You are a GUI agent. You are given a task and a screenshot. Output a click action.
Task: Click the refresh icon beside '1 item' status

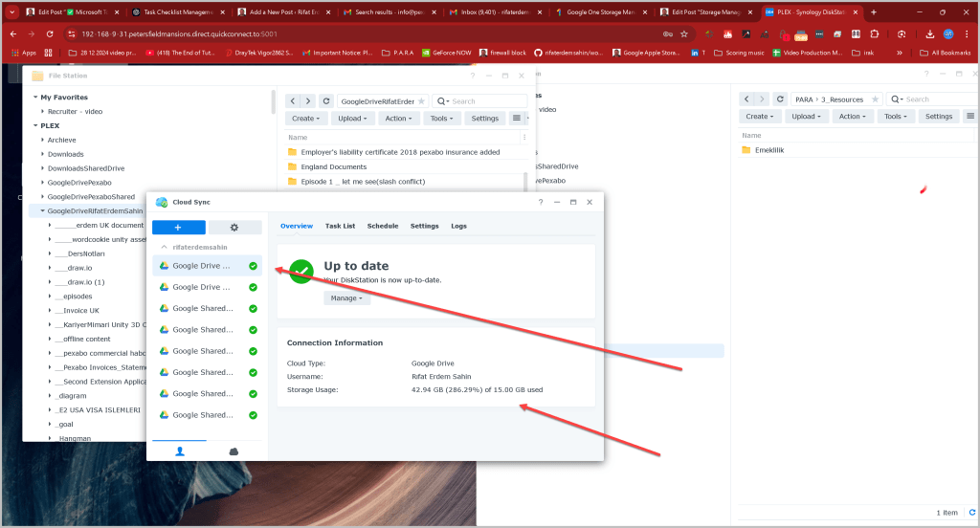point(972,513)
